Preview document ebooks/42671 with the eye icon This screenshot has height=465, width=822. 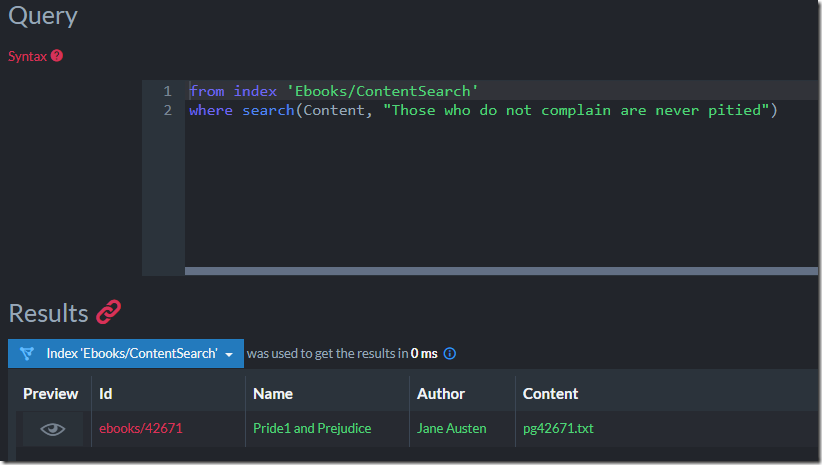(52, 429)
